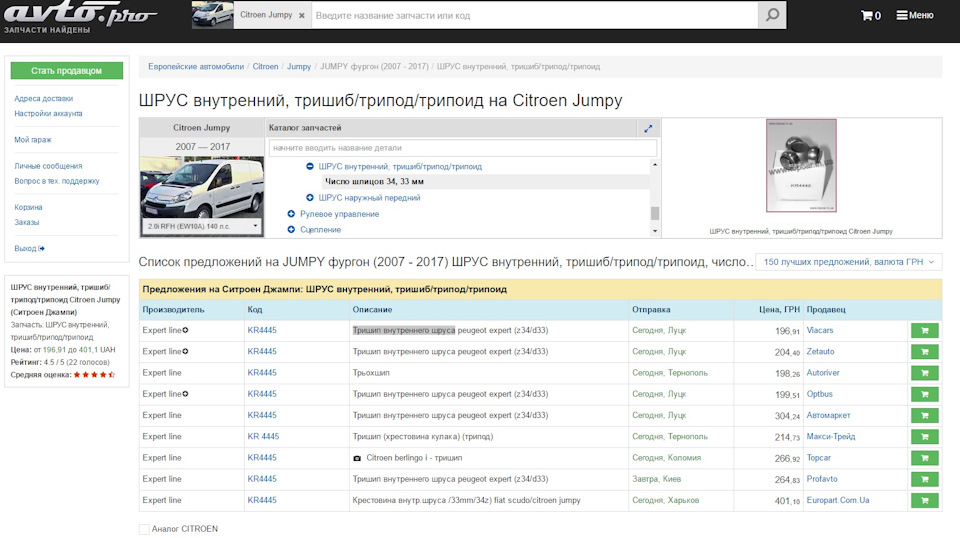The height and width of the screenshot is (538, 960).
Task: Open the shopping cart icon in header
Action: tap(871, 15)
